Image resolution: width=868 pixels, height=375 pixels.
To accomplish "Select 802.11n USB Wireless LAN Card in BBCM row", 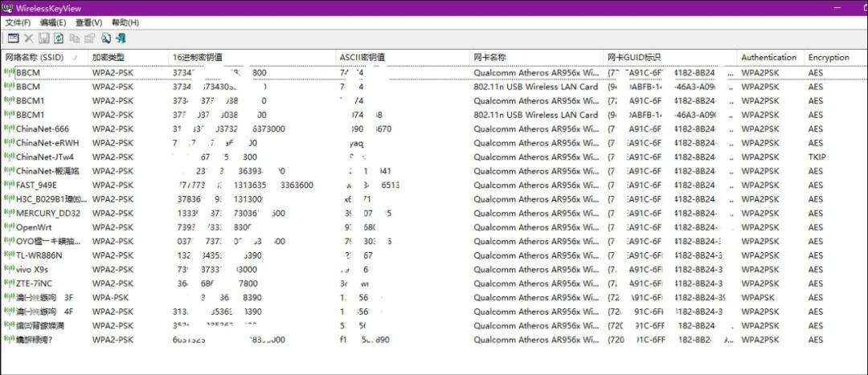I will point(536,86).
